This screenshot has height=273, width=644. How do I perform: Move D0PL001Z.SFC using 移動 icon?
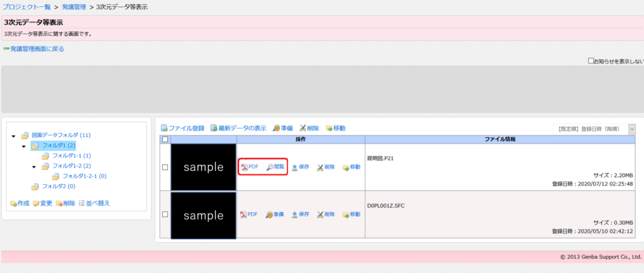pyautogui.click(x=351, y=214)
